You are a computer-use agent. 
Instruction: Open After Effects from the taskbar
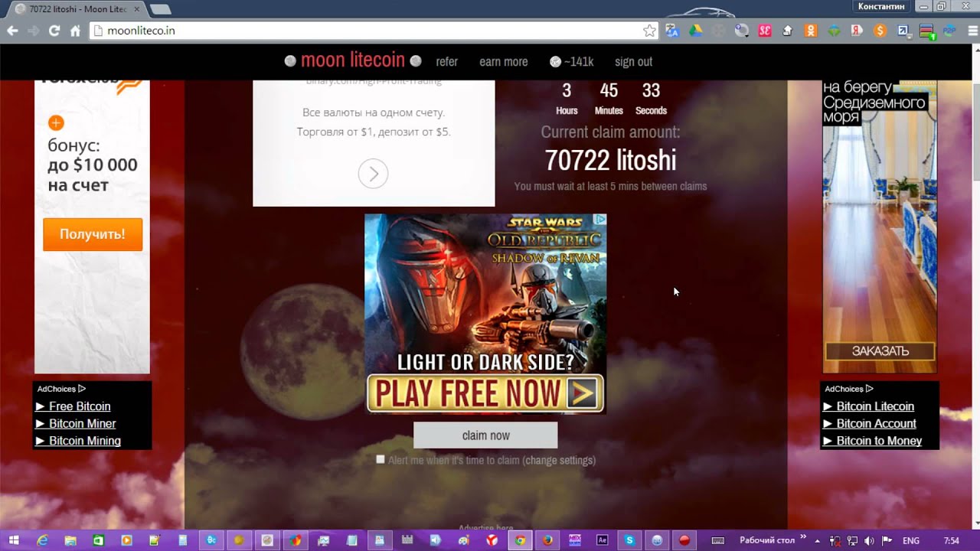click(x=603, y=540)
